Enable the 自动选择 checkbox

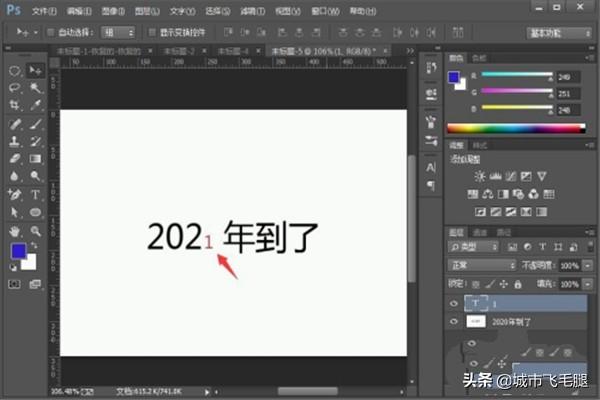50,32
